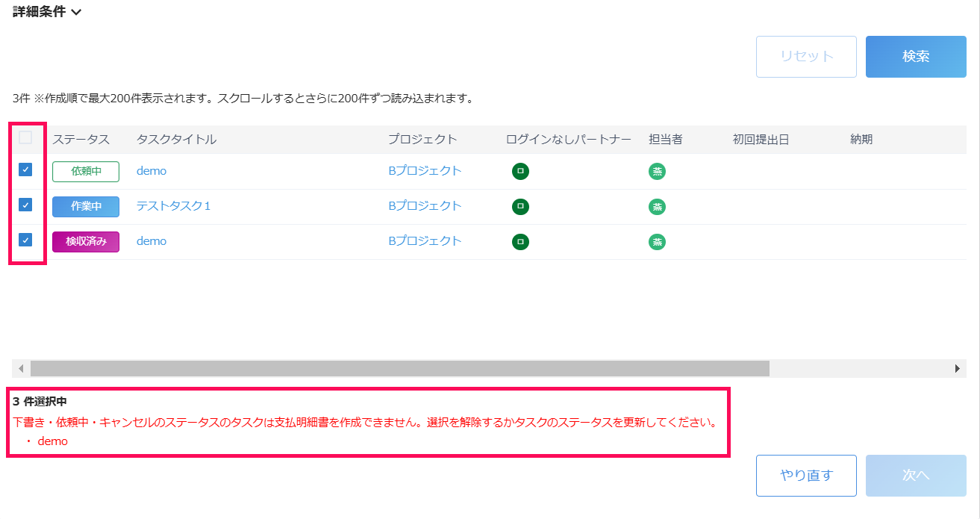Expand the 詳細条件 chevron
The image size is (980, 519).
pos(75,12)
